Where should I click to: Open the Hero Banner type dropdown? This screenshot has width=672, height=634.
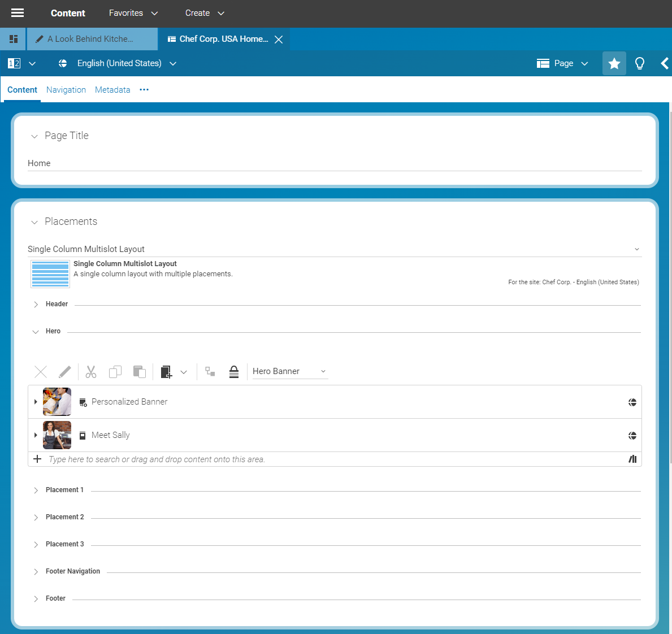click(288, 371)
